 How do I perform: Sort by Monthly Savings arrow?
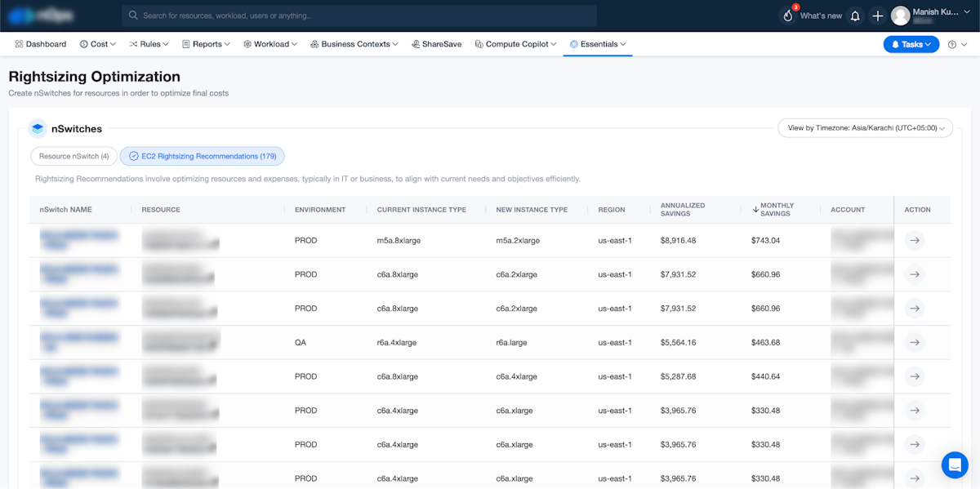(755, 210)
